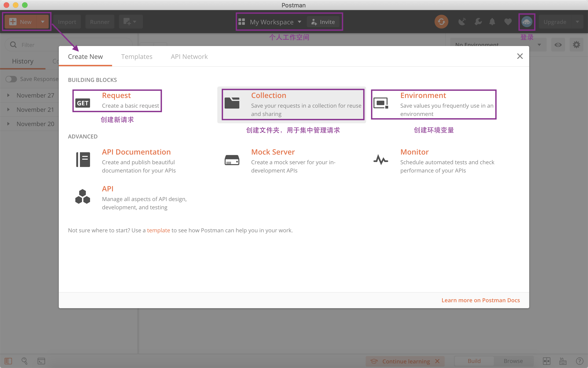Screen dimensions: 588x368
Task: Click the environment quick look eye icon
Action: 558,45
